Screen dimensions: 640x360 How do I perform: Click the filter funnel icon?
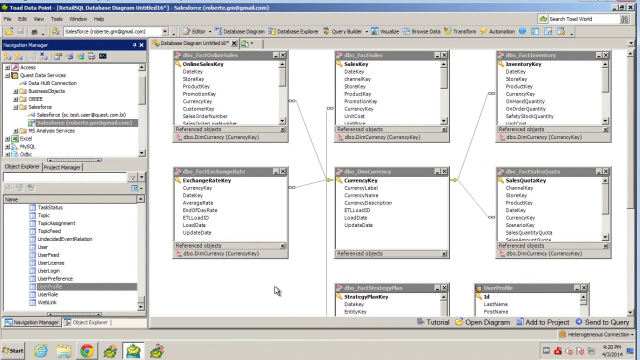(x=133, y=177)
